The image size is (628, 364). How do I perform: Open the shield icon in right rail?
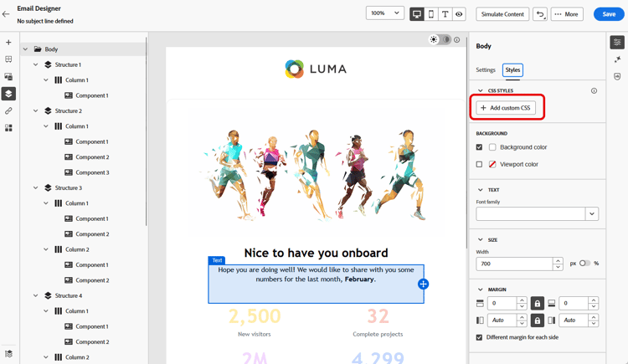click(x=617, y=76)
